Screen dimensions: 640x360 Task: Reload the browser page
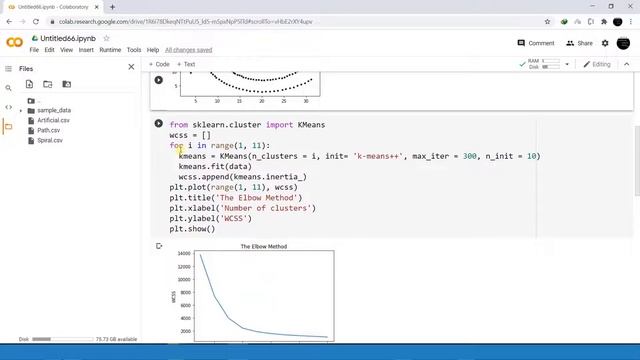[x=36, y=22]
